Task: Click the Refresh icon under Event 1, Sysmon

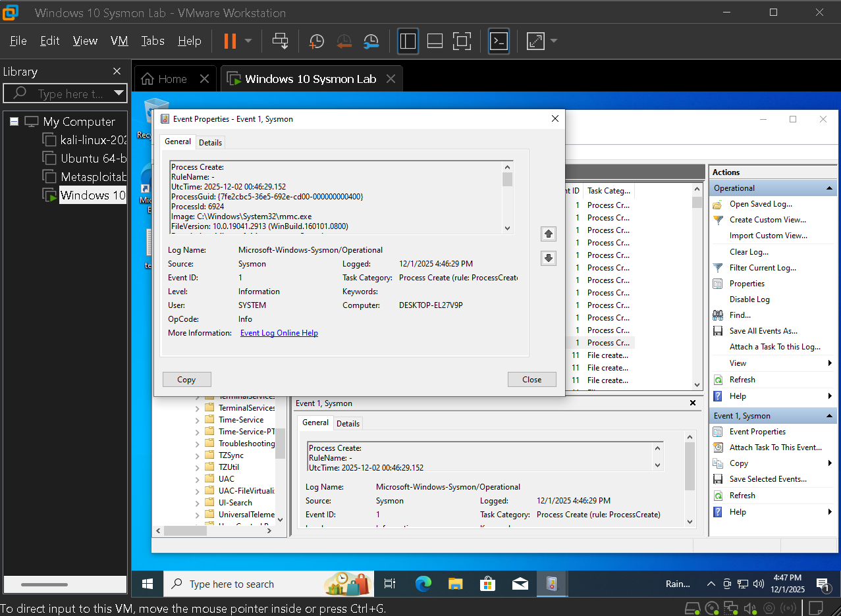Action: click(717, 495)
